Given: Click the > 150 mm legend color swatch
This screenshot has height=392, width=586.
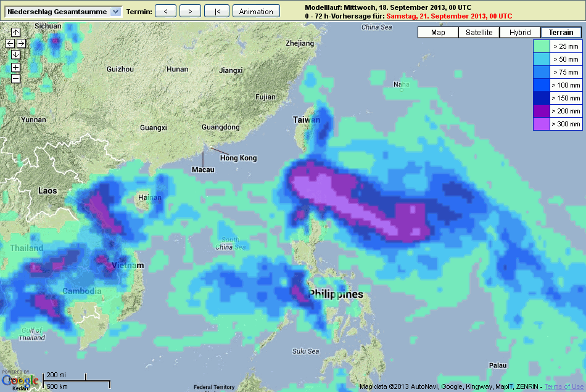Looking at the screenshot, I should click(x=542, y=98).
